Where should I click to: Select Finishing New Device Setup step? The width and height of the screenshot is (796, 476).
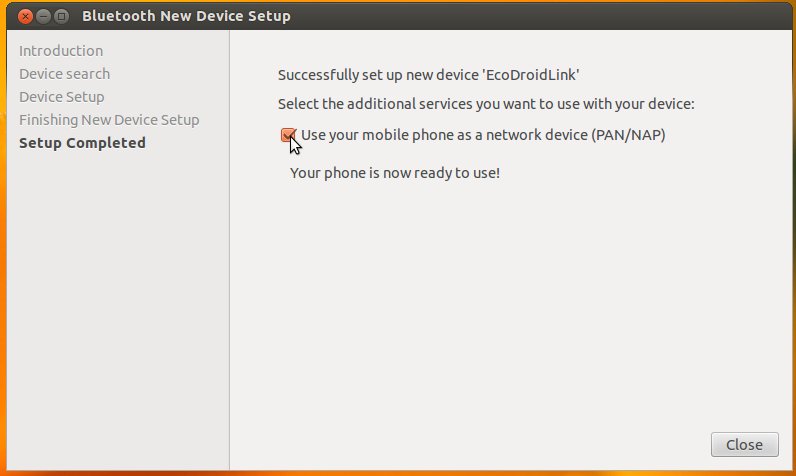[109, 120]
